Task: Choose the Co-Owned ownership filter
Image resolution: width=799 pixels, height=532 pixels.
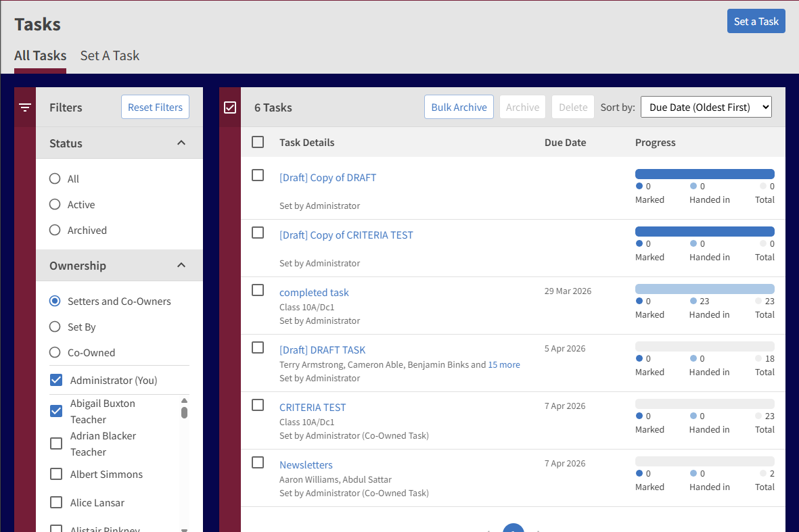Action: tap(55, 352)
